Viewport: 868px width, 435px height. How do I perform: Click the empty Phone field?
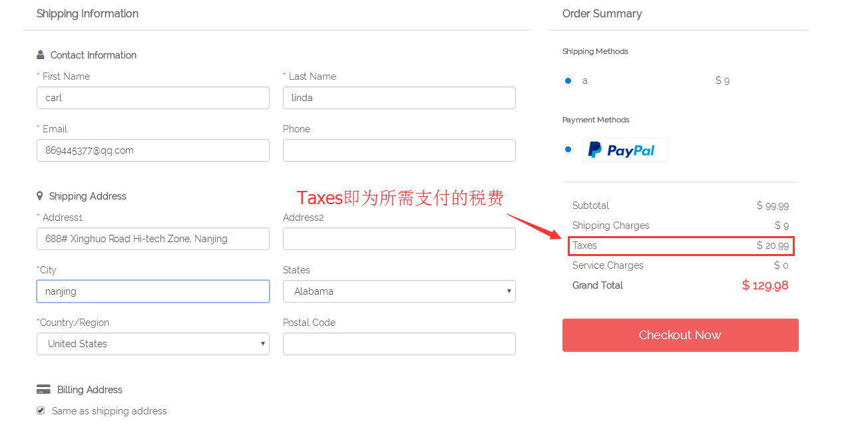click(x=399, y=150)
